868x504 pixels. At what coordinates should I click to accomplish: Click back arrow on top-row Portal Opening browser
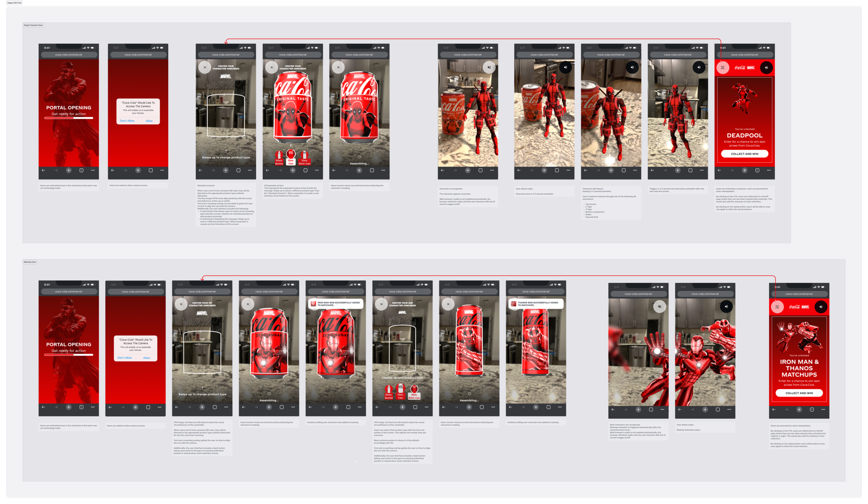pos(44,170)
